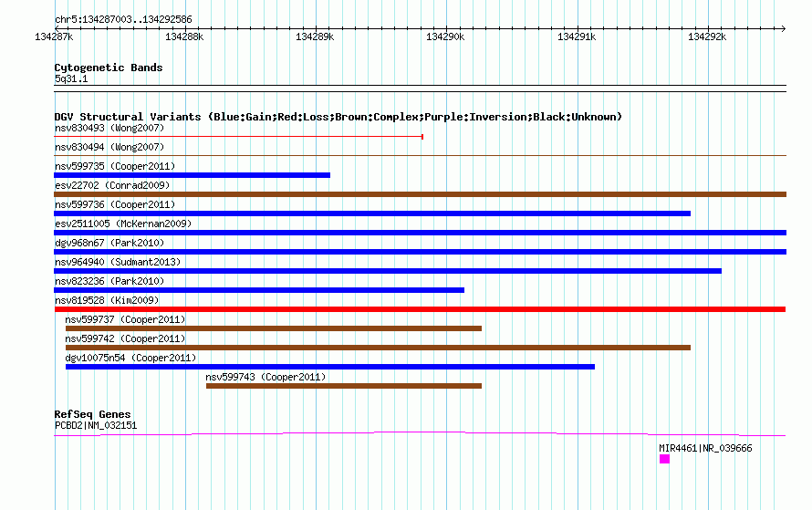This screenshot has height=510, width=812.
Task: Open the nsv599742 (Cooper2011) brown bar
Action: click(378, 348)
